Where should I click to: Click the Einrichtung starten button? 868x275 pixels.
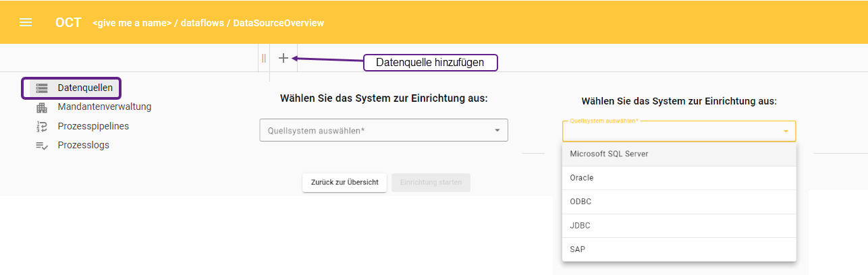[431, 183]
